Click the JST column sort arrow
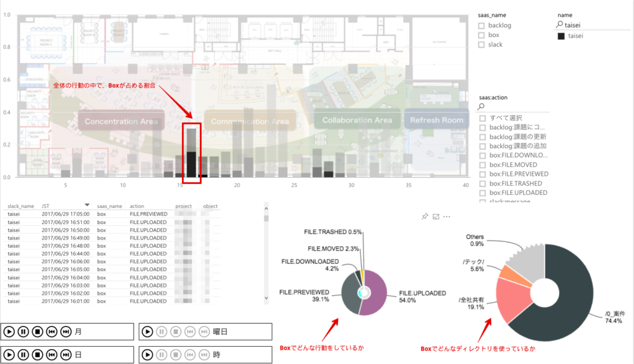This screenshot has height=364, width=634. (x=87, y=204)
